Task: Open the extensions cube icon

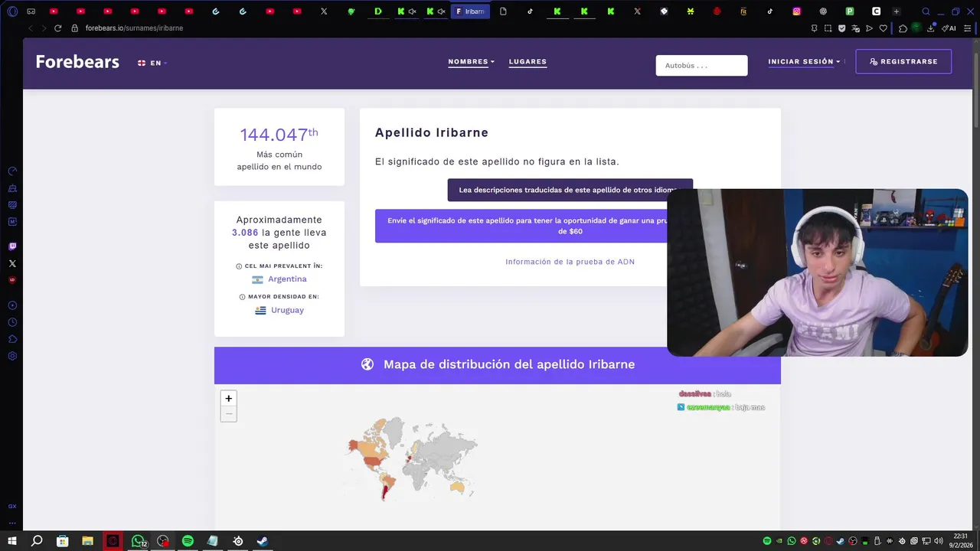Action: coord(903,28)
